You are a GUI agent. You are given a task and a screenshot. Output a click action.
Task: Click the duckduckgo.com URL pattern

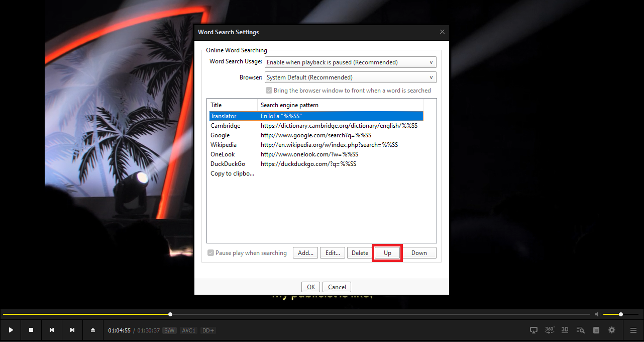[x=308, y=164]
